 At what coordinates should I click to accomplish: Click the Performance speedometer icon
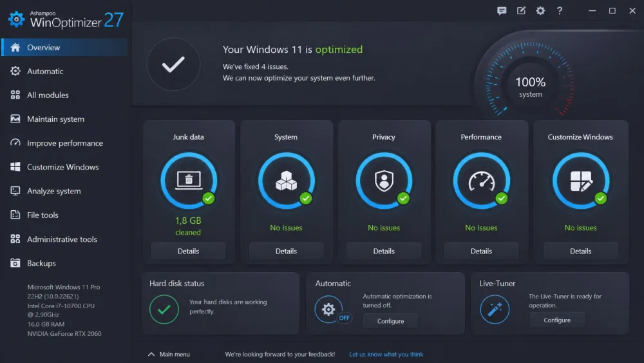(x=481, y=181)
